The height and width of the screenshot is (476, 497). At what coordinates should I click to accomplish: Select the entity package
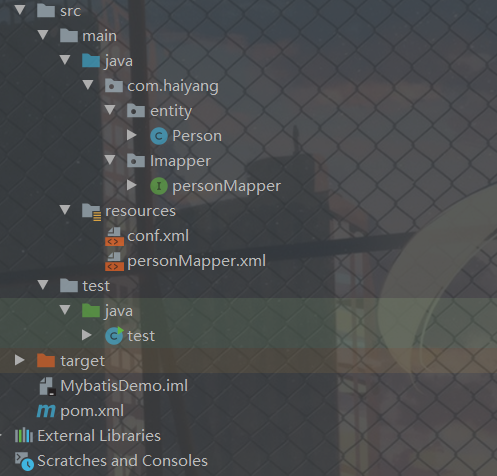click(x=171, y=111)
